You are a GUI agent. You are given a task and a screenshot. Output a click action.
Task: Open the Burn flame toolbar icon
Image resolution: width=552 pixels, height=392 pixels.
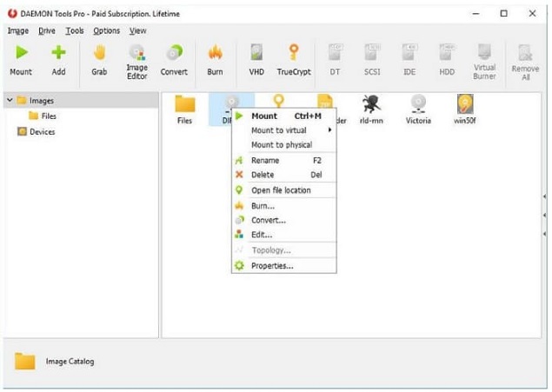215,53
